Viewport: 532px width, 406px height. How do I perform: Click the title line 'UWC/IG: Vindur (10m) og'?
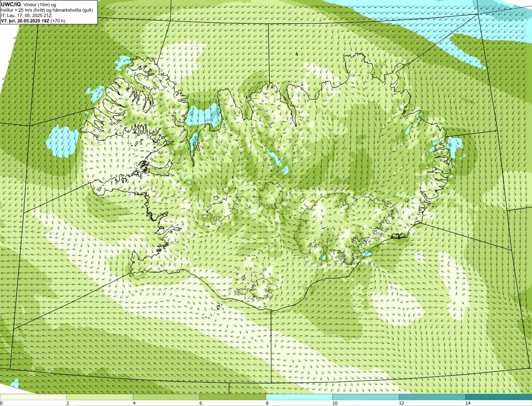tap(29, 4)
